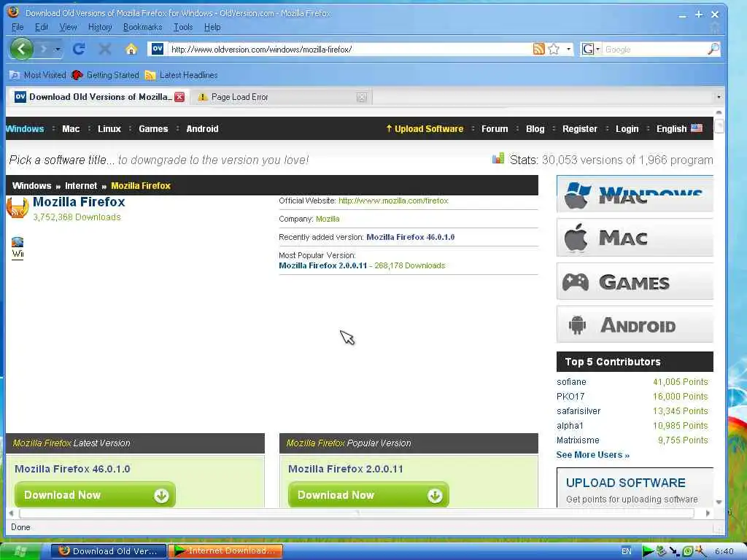This screenshot has height=560, width=747.
Task: Click the OV site identity icon
Action: [158, 49]
